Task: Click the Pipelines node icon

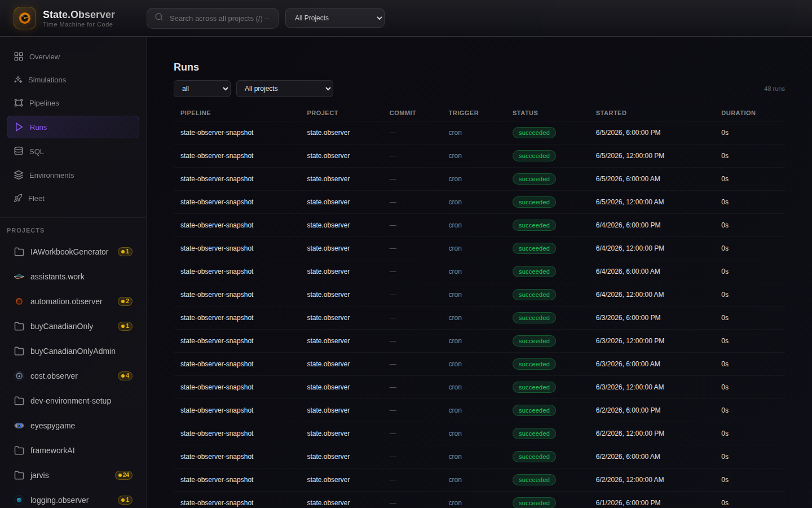Action: click(x=19, y=103)
